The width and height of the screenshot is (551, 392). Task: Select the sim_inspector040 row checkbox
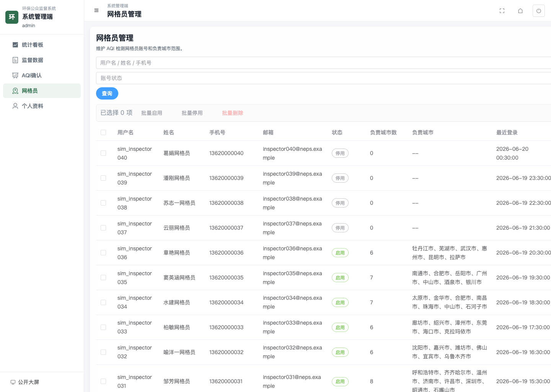[103, 153]
